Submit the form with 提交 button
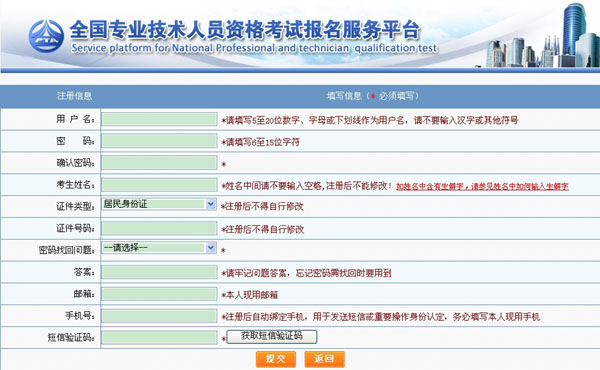Image resolution: width=600 pixels, height=370 pixels. [276, 359]
